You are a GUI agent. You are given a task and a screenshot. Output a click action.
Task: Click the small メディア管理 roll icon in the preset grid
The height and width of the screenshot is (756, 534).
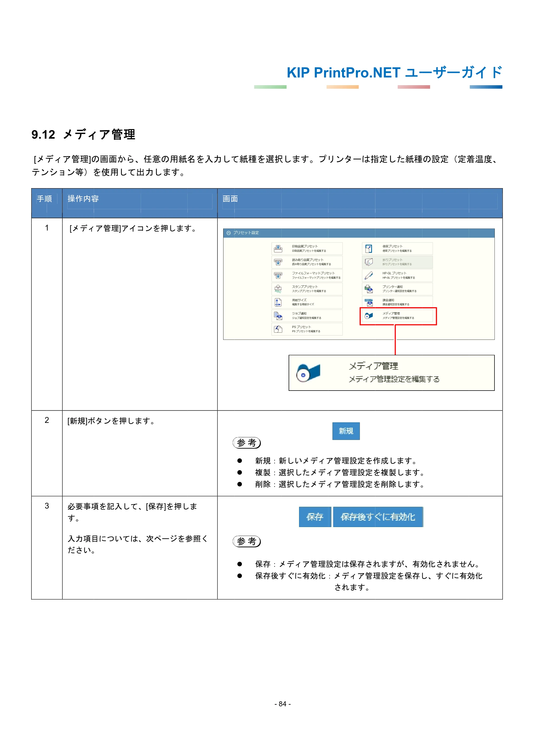pyautogui.click(x=368, y=316)
